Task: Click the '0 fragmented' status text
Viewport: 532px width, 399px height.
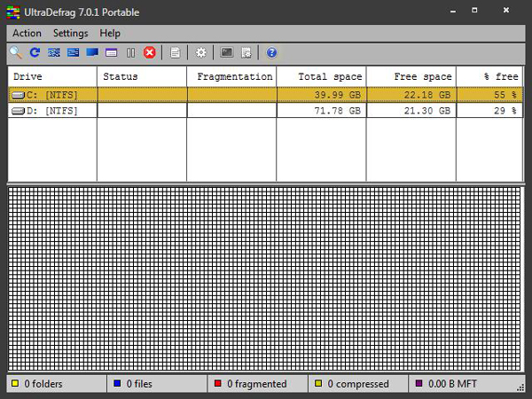Action: tap(257, 384)
